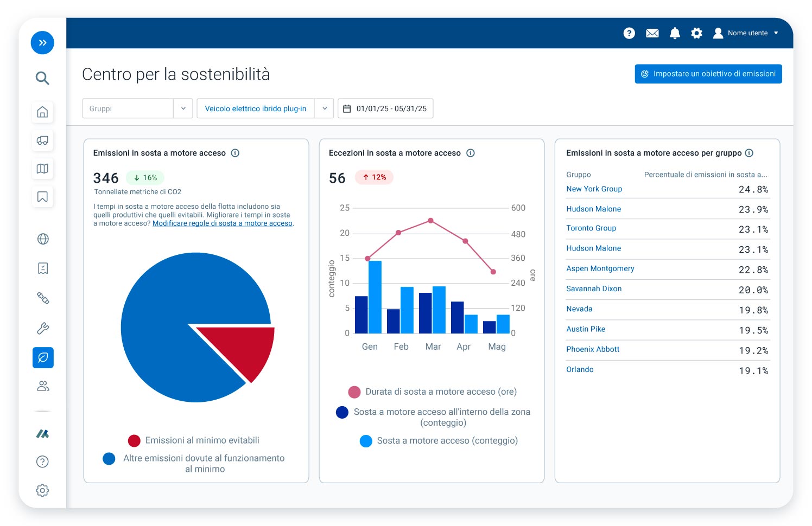Open the vehicles truck icon in the sidebar
The width and height of the screenshot is (812, 526).
click(x=42, y=140)
